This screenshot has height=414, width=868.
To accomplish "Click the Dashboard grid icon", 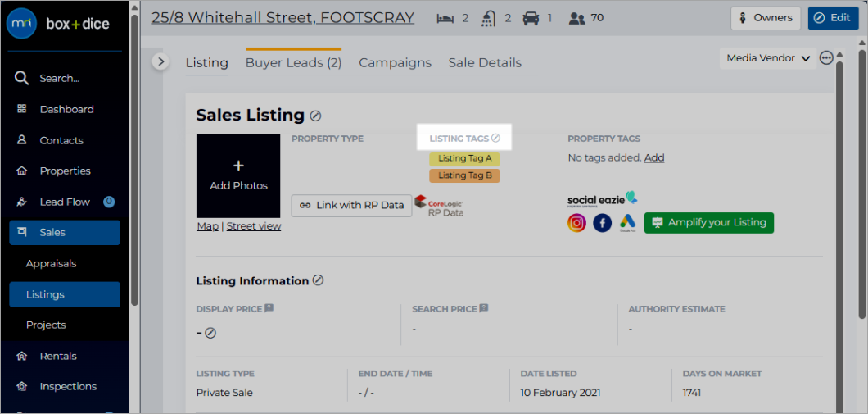I will click(x=22, y=109).
